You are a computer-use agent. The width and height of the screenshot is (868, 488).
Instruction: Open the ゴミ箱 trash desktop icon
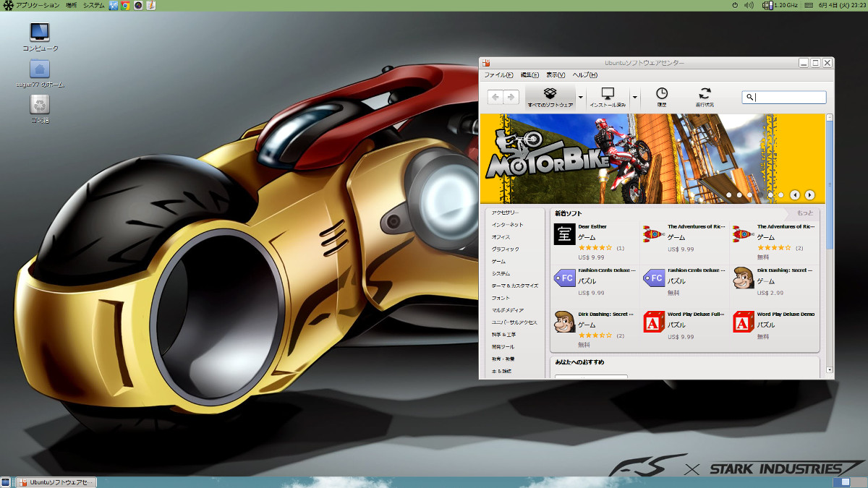(40, 105)
